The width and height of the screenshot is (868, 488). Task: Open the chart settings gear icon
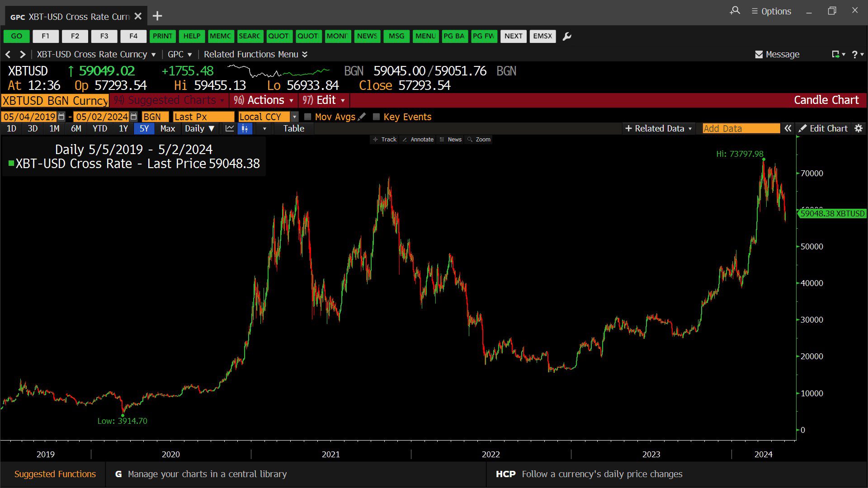click(x=859, y=128)
